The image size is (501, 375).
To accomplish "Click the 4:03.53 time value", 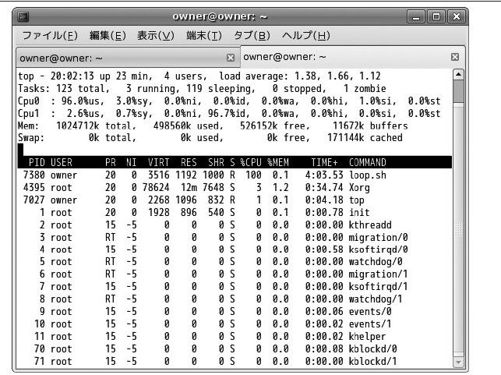I will pos(324,175).
